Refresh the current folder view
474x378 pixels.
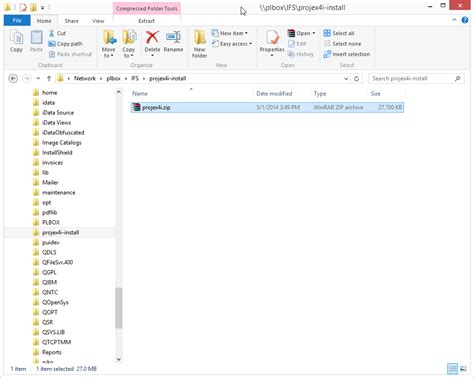(x=356, y=79)
